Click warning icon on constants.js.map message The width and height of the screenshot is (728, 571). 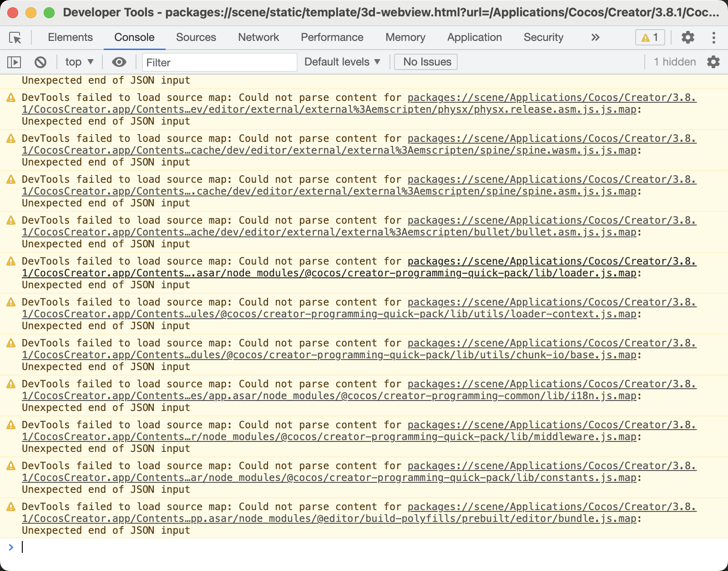(11, 466)
